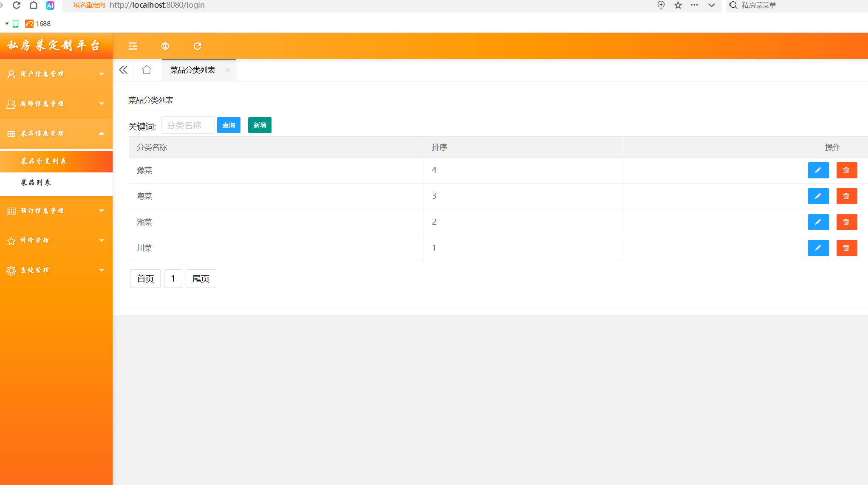Click the blue 查询 button
Screen dimensions: 868x485
pyautogui.click(x=229, y=125)
